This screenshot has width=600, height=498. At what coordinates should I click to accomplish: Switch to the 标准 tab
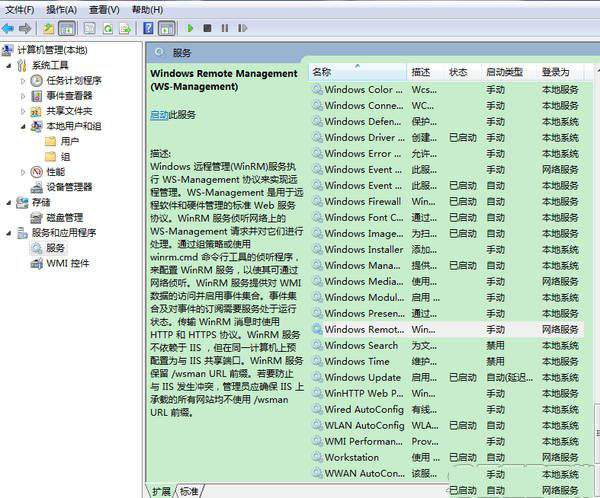pyautogui.click(x=189, y=491)
